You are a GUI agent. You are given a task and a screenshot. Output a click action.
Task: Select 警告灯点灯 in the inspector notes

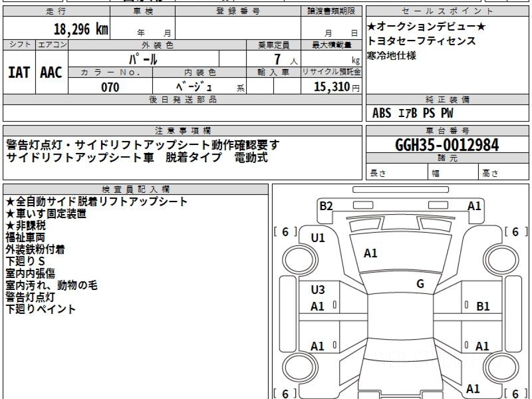(30, 297)
